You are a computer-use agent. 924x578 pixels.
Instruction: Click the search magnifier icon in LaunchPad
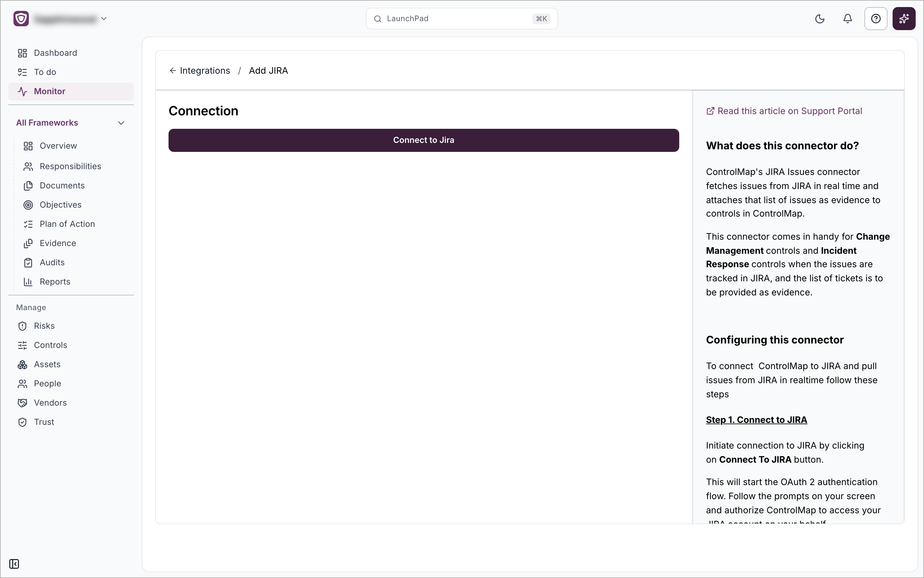[377, 19]
